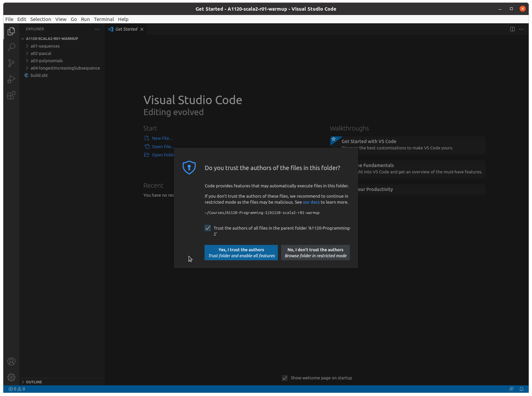532x396 pixels.
Task: Open the Selection menu
Action: pyautogui.click(x=41, y=19)
